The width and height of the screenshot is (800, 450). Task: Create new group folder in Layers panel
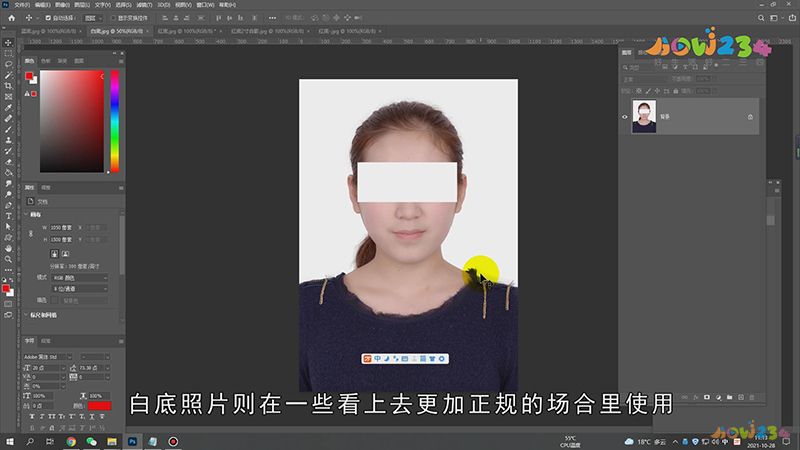click(x=730, y=397)
